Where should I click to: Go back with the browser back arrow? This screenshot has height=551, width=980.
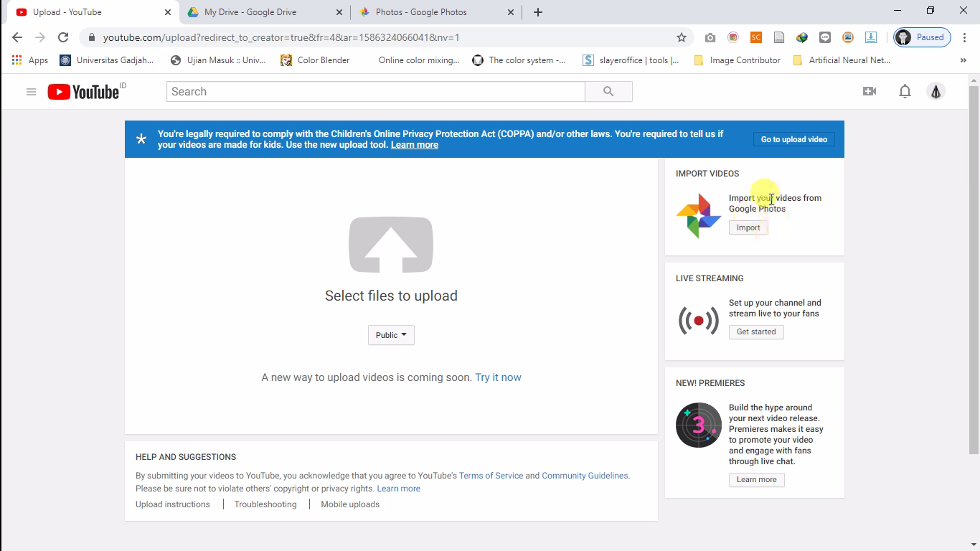click(x=17, y=37)
